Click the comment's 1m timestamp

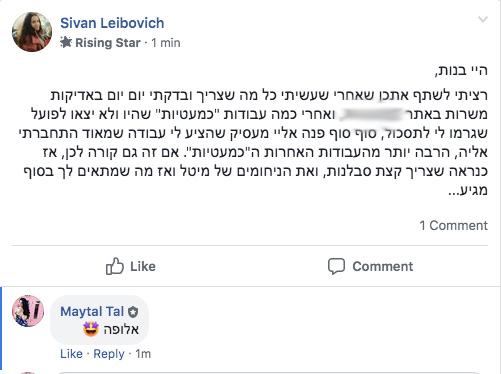pyautogui.click(x=143, y=354)
